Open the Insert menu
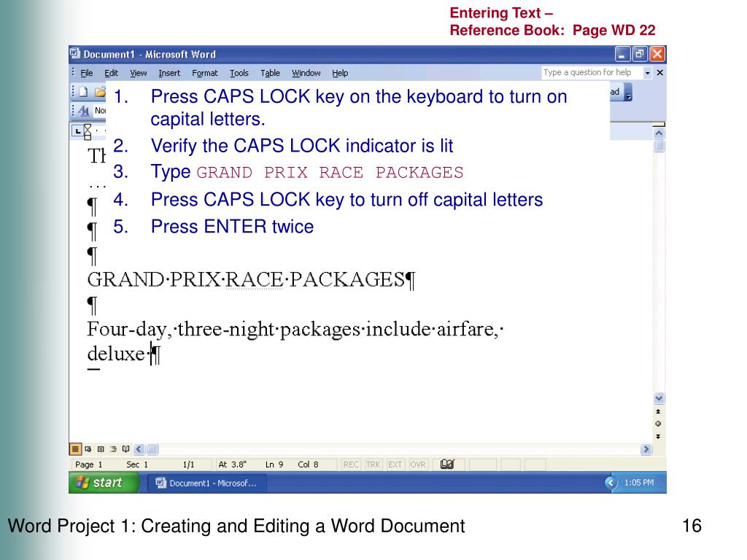 [x=169, y=73]
